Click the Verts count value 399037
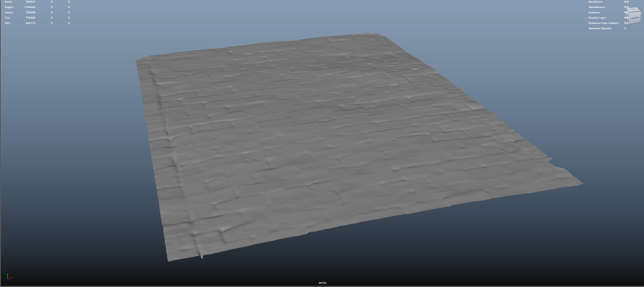The width and height of the screenshot is (644, 287). click(x=31, y=2)
